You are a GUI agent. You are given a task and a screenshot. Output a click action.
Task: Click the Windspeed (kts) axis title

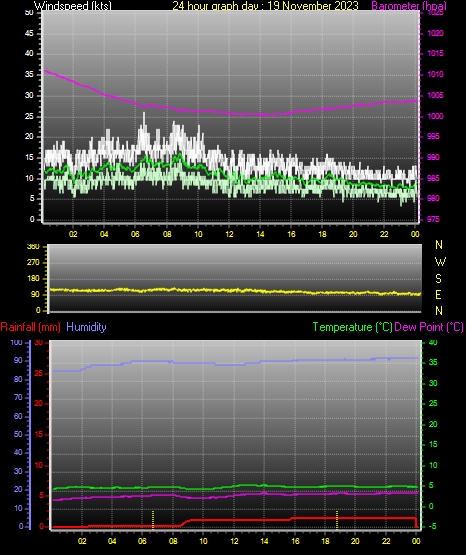pos(73,5)
